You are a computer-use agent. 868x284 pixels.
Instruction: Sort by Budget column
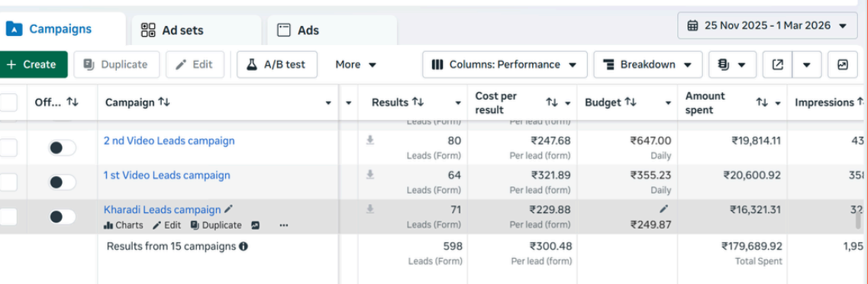coord(631,102)
